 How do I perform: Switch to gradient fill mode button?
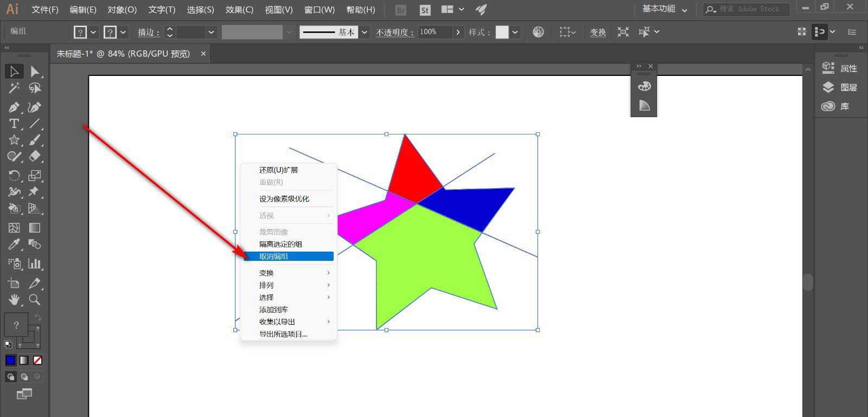pyautogui.click(x=24, y=360)
